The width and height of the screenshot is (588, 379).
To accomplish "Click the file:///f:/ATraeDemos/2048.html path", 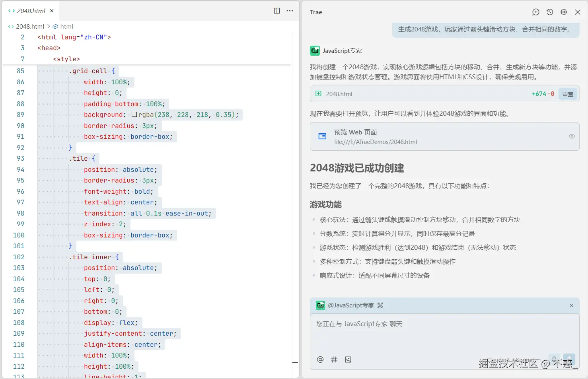I will point(375,142).
